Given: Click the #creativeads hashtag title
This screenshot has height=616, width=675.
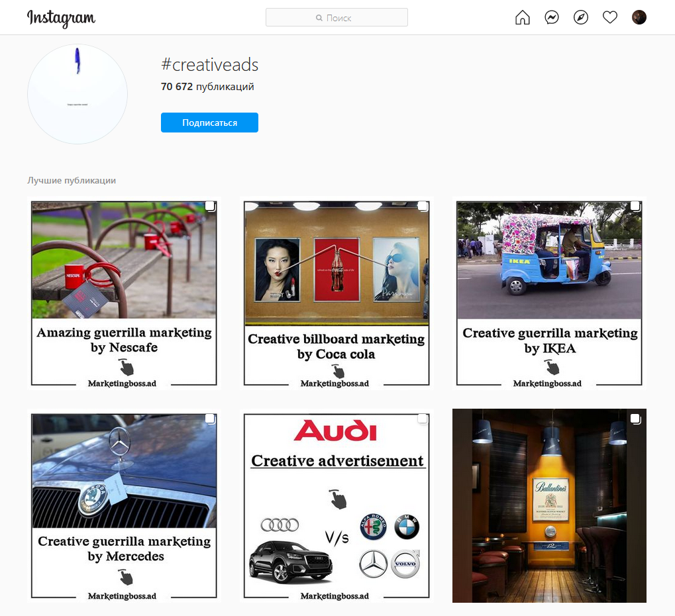Looking at the screenshot, I should [209, 65].
